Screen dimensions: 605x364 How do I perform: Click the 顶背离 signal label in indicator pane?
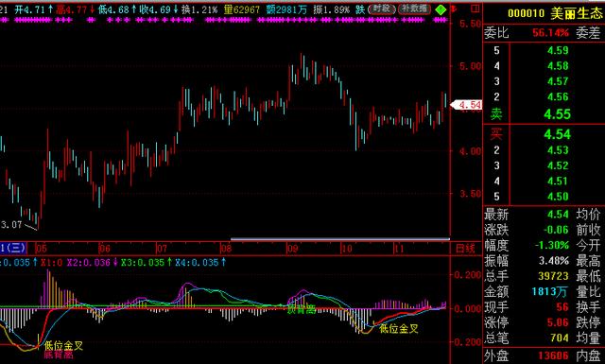pos(302,309)
